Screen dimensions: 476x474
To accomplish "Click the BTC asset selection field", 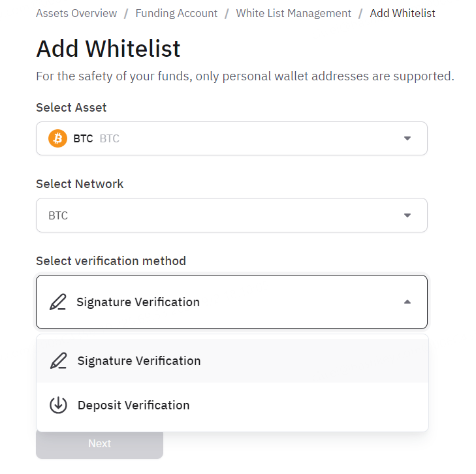I will click(x=232, y=138).
